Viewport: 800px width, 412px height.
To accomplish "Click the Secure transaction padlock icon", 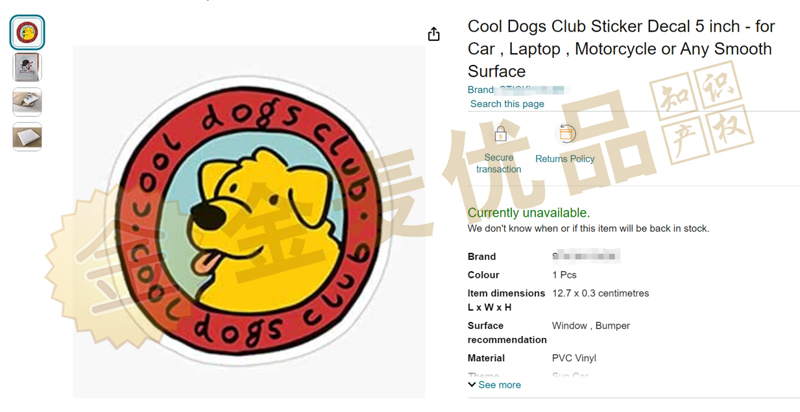I will pos(501,135).
